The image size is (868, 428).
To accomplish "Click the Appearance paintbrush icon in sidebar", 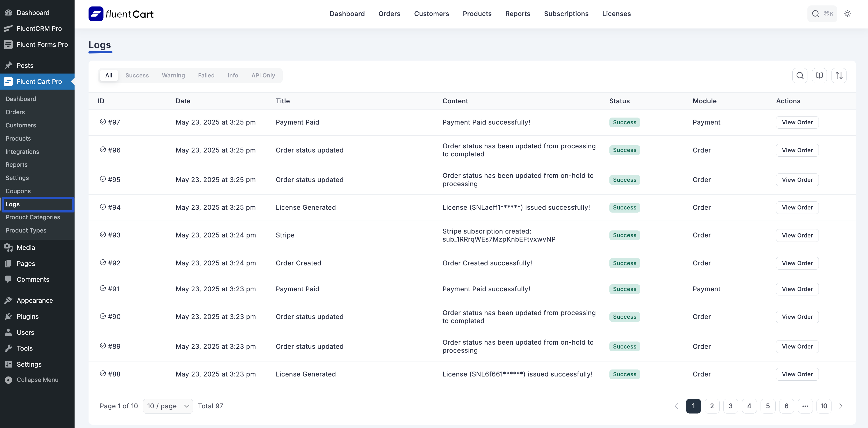I will point(9,300).
